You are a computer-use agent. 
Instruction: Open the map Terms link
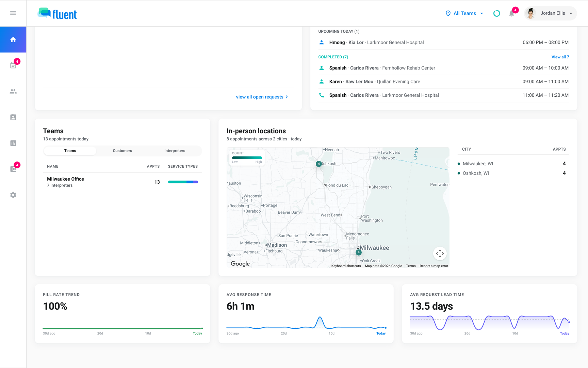pyautogui.click(x=411, y=266)
